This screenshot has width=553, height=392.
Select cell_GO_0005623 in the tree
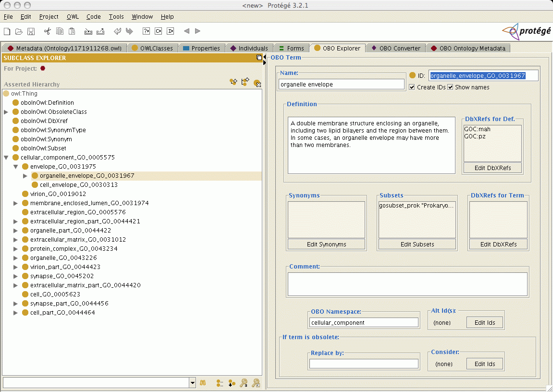(x=55, y=294)
